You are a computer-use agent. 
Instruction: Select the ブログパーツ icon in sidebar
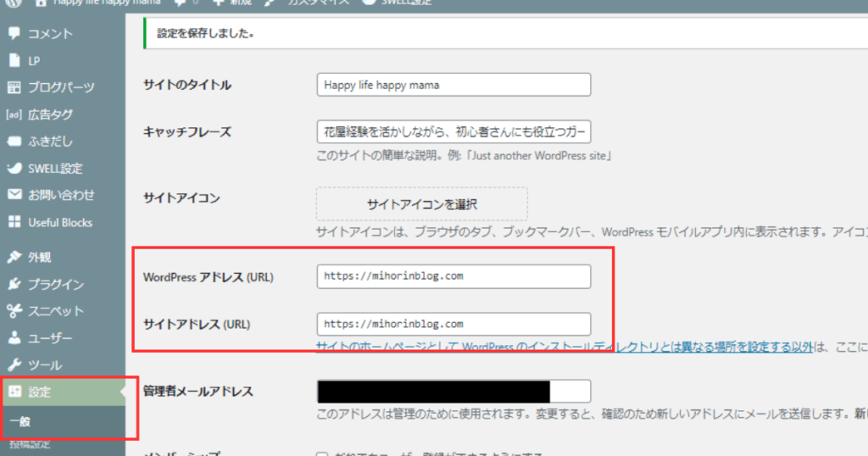click(14, 87)
